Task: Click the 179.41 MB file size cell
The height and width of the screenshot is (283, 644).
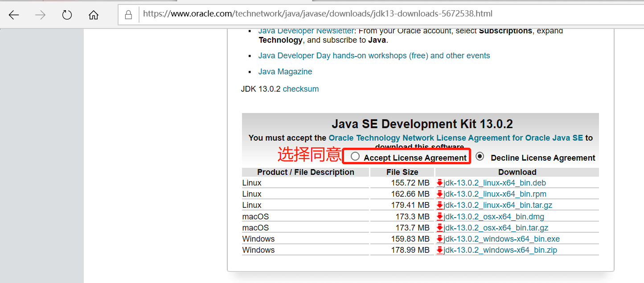Action: click(x=402, y=205)
